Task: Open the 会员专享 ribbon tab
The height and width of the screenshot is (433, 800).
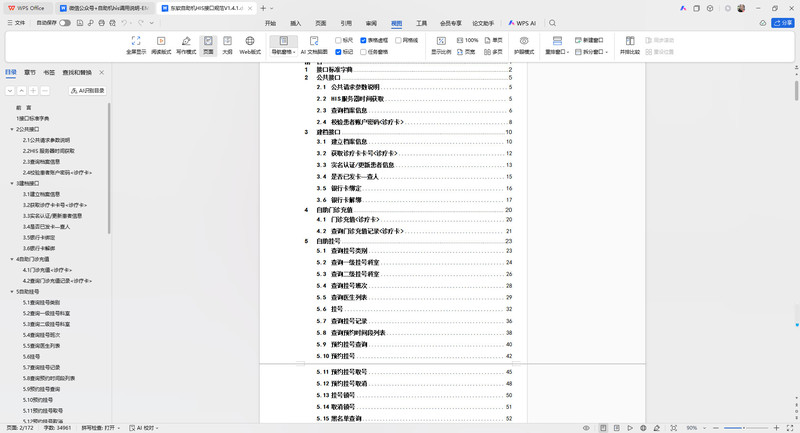Action: [x=451, y=23]
